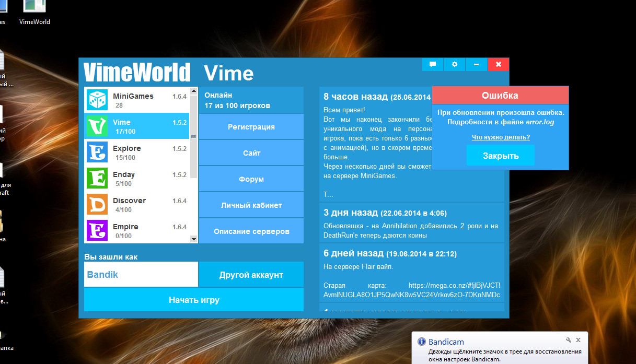Viewport: 636px width, 364px height.
Task: Click the Регистрация button
Action: pyautogui.click(x=251, y=127)
